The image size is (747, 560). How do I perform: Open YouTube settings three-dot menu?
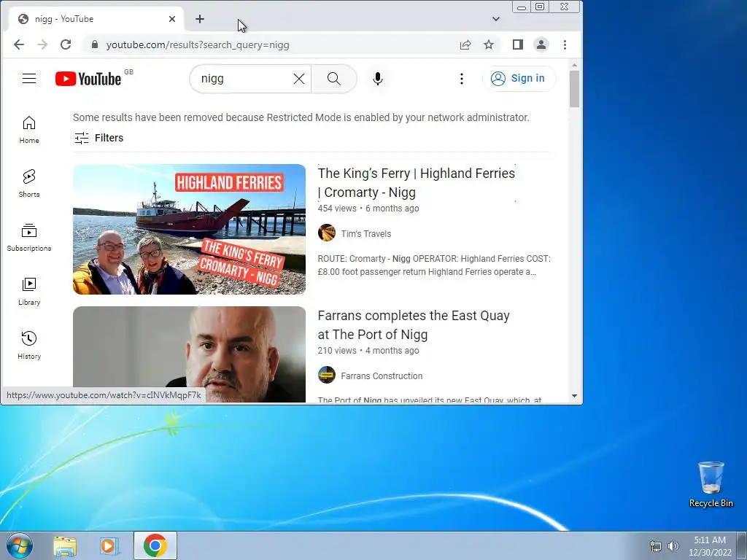pyautogui.click(x=461, y=79)
